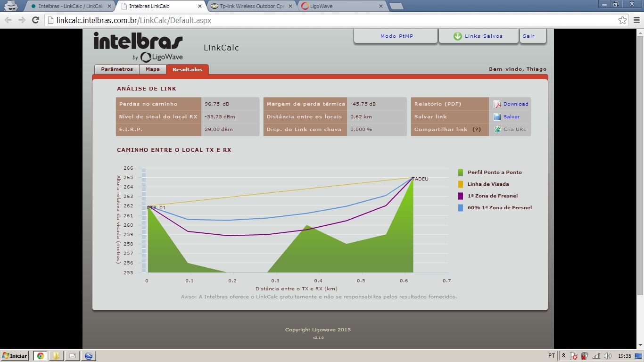Switch to the Intelbras - LinkCalc / LinkCalc browser tab
The width and height of the screenshot is (644, 362).
69,7
